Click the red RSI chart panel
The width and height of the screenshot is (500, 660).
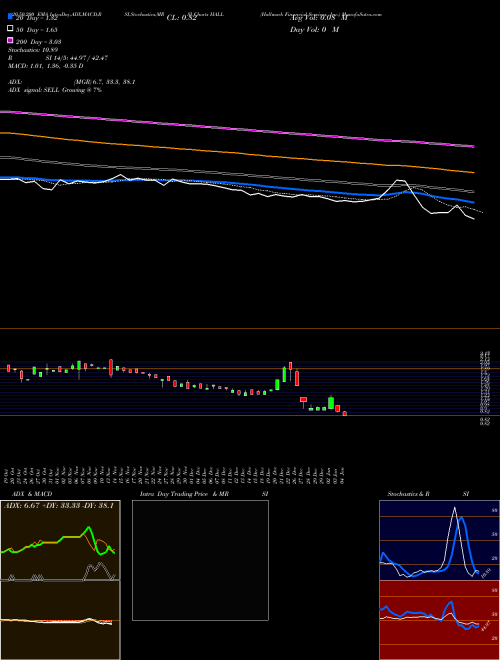(x=439, y=620)
